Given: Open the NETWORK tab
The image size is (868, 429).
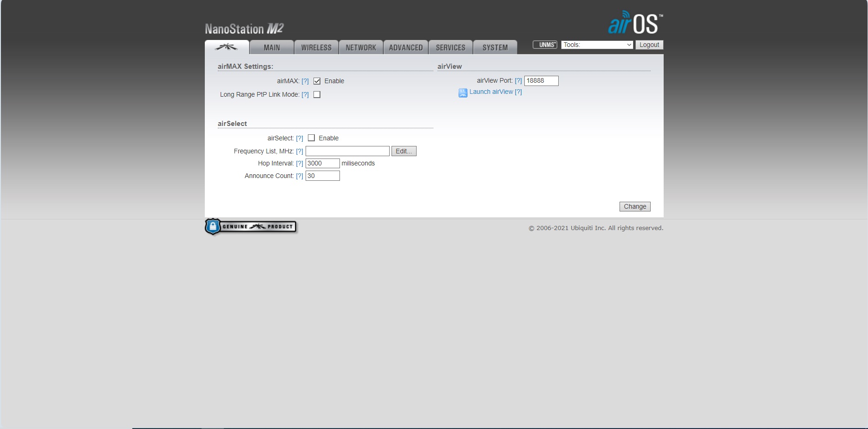Looking at the screenshot, I should click(x=361, y=47).
